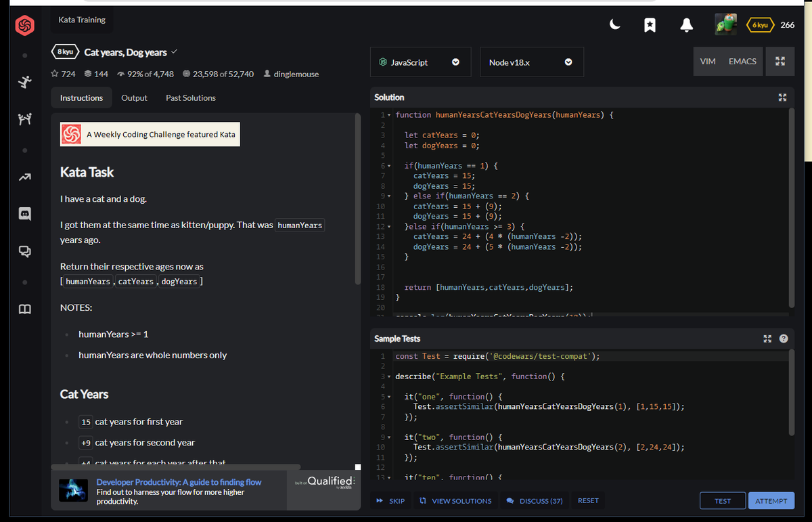Enable EMACS editor mode
The image size is (812, 522).
(742, 61)
